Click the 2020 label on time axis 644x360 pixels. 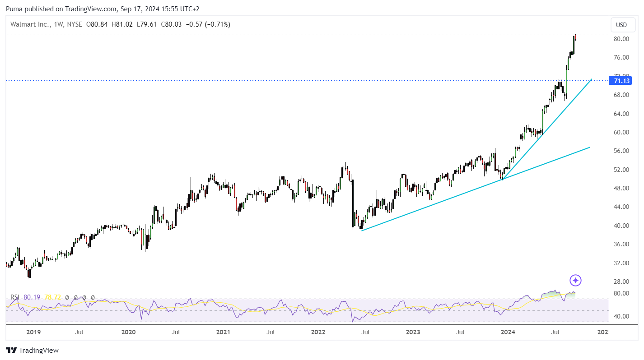point(129,332)
